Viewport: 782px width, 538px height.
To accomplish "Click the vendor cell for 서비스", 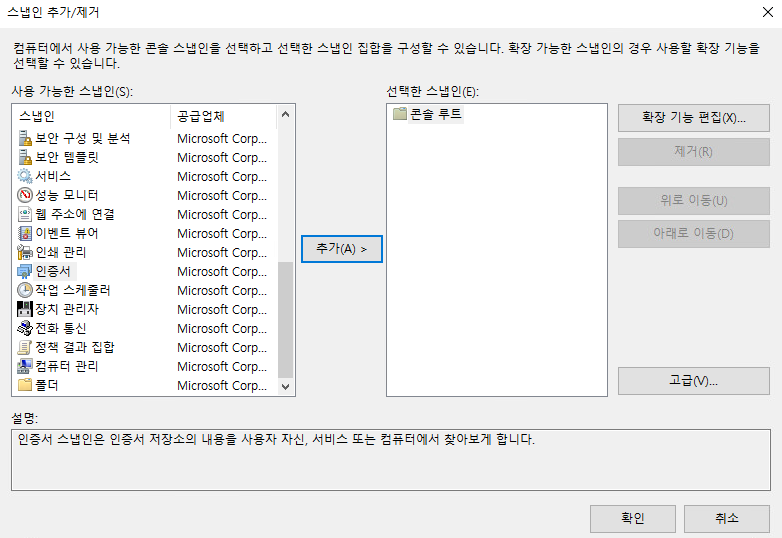I will click(x=222, y=176).
